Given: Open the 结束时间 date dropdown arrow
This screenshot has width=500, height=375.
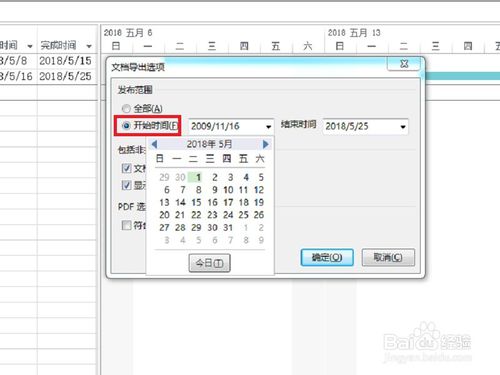Looking at the screenshot, I should point(403,127).
